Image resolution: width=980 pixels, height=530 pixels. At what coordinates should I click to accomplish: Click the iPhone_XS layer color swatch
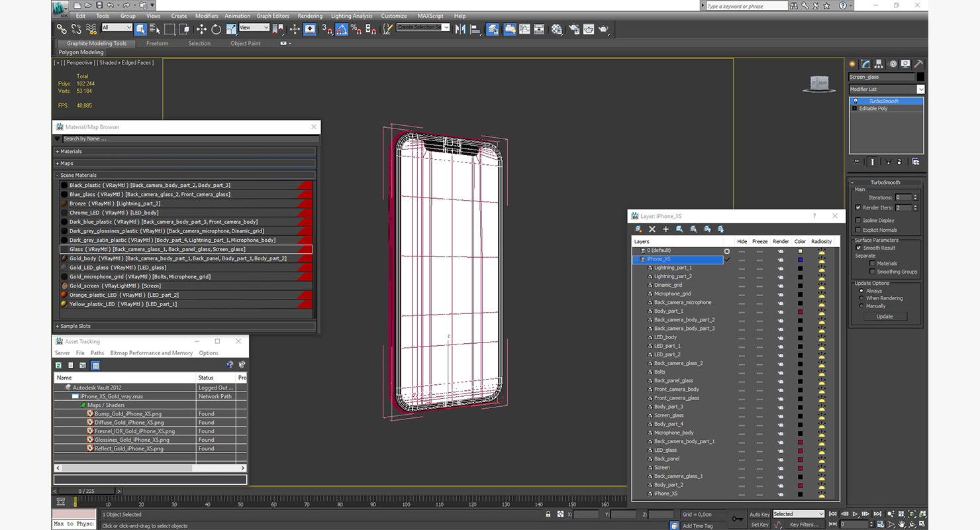[x=800, y=260]
